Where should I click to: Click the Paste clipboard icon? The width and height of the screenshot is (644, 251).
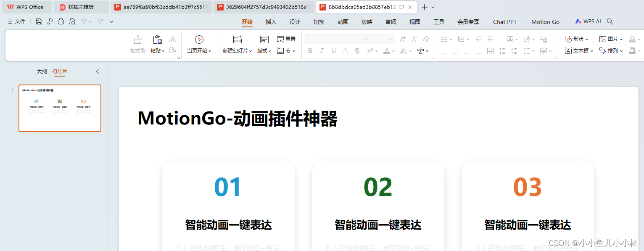click(x=157, y=40)
